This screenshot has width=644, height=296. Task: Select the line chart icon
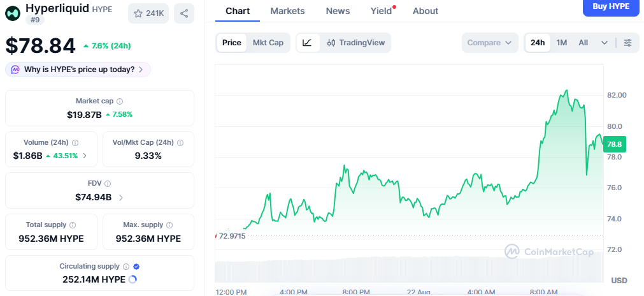pos(308,43)
